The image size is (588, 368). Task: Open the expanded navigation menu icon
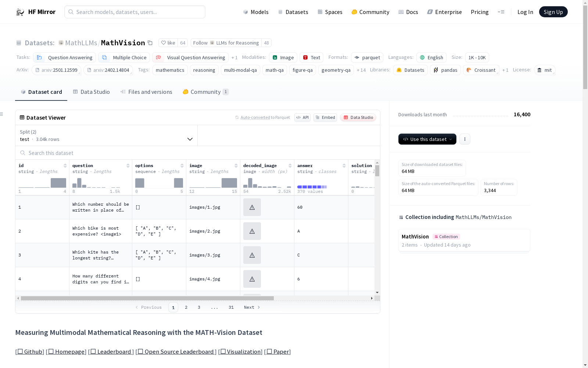tap(501, 12)
